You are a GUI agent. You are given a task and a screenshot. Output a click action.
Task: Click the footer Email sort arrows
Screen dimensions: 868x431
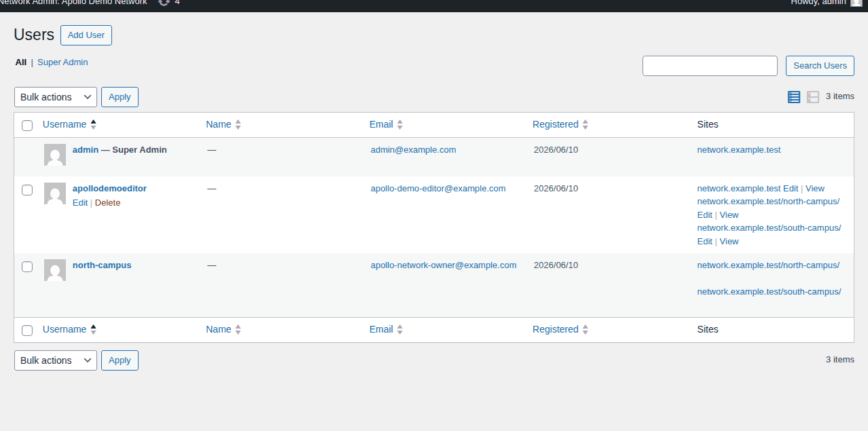(400, 329)
